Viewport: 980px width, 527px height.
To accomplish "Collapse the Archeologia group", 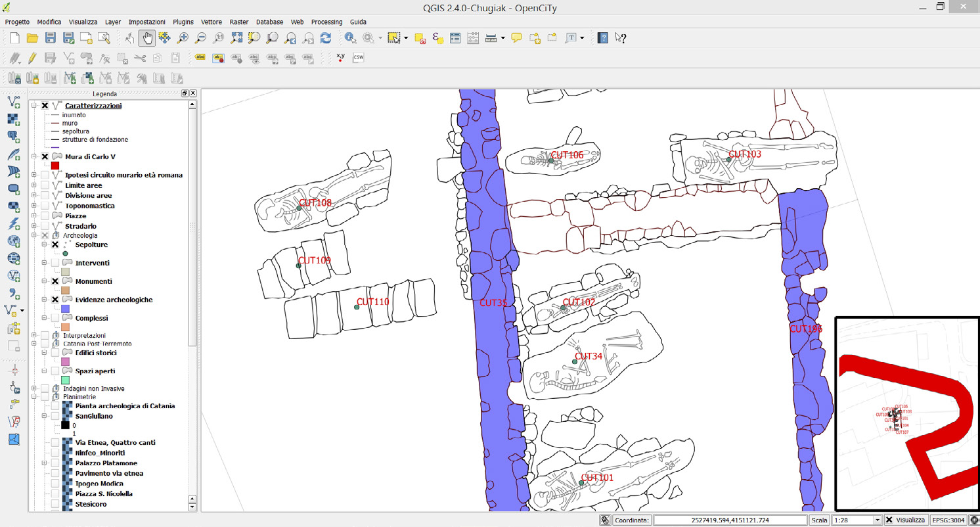I will click(x=34, y=235).
